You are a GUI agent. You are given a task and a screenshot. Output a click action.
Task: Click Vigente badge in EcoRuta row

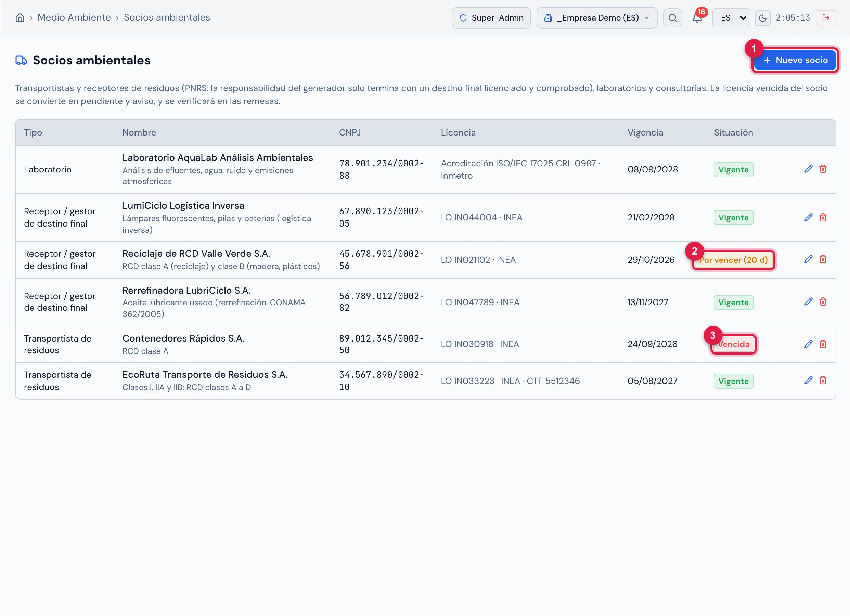pyautogui.click(x=733, y=381)
